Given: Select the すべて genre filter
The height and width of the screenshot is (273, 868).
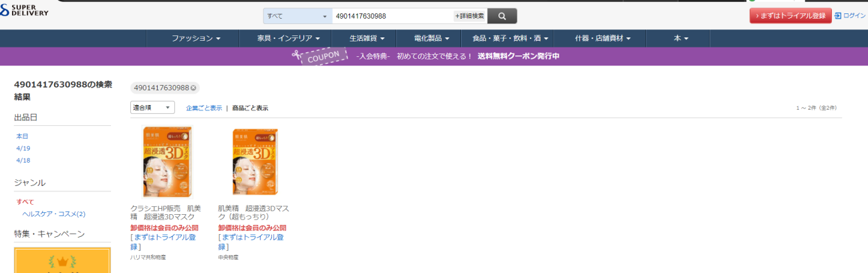Looking at the screenshot, I should (x=25, y=201).
